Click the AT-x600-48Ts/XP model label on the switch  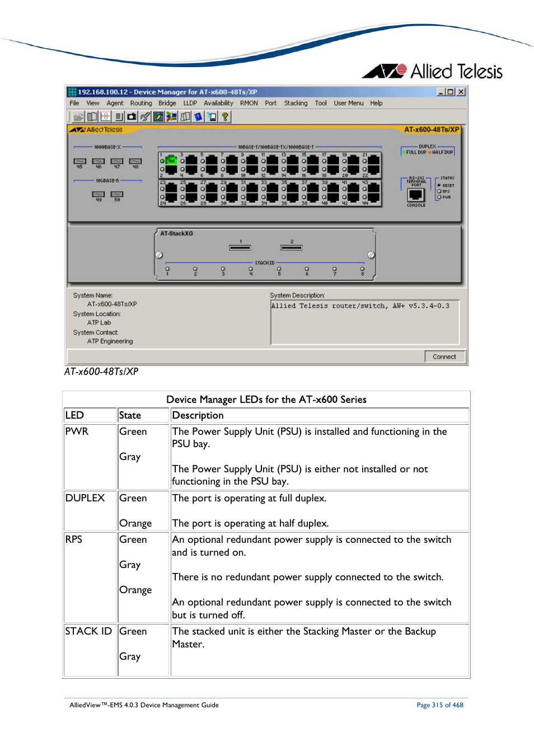(432, 129)
